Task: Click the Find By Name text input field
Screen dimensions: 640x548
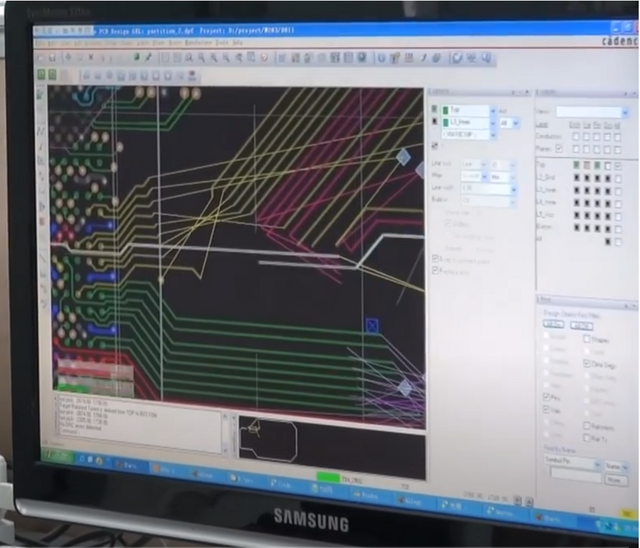Action: click(x=576, y=474)
